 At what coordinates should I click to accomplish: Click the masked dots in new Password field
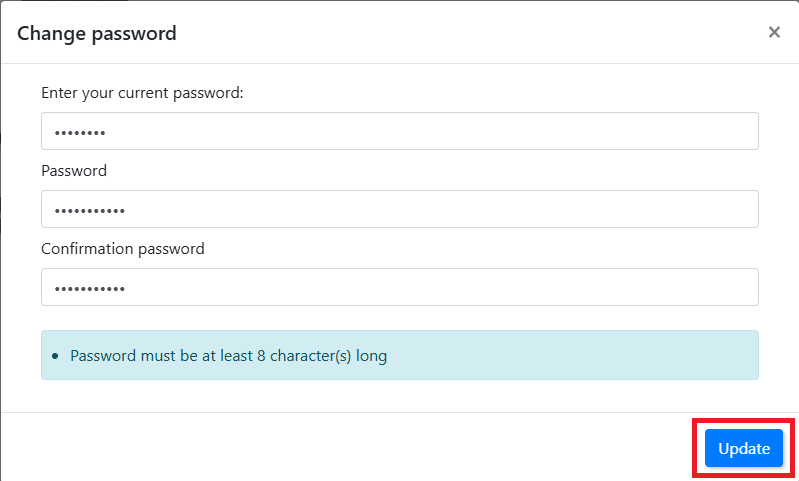[x=90, y=210]
